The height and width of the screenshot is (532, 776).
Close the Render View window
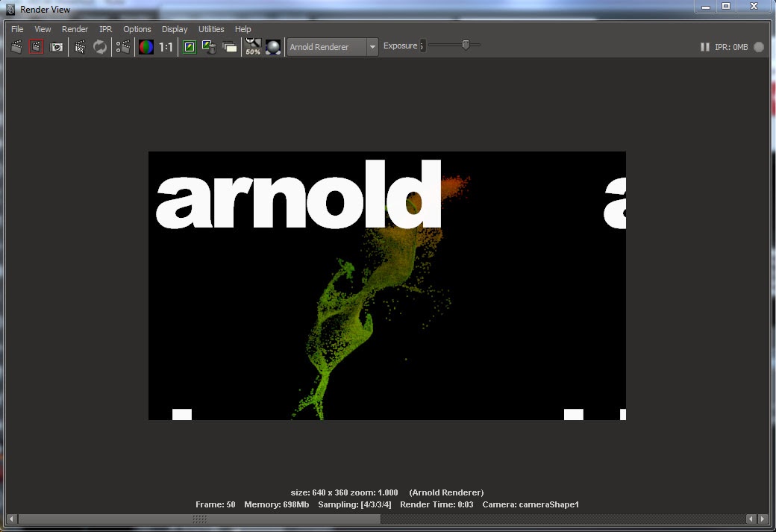click(x=754, y=7)
